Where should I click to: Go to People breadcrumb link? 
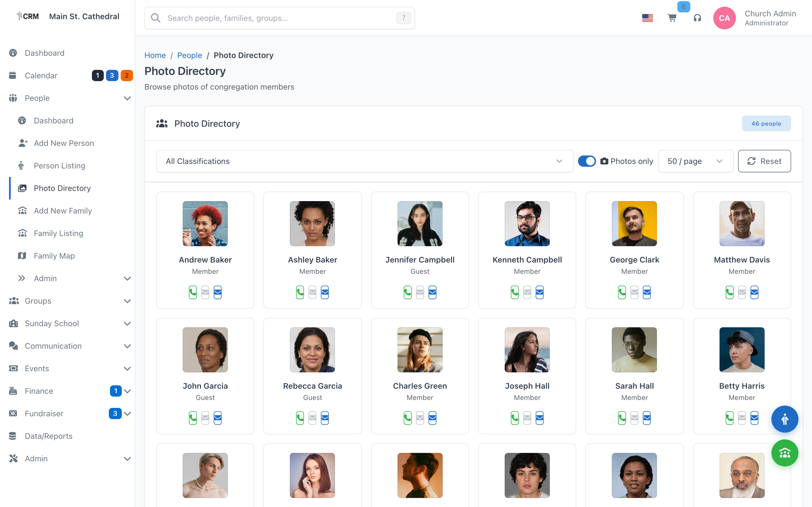[189, 55]
